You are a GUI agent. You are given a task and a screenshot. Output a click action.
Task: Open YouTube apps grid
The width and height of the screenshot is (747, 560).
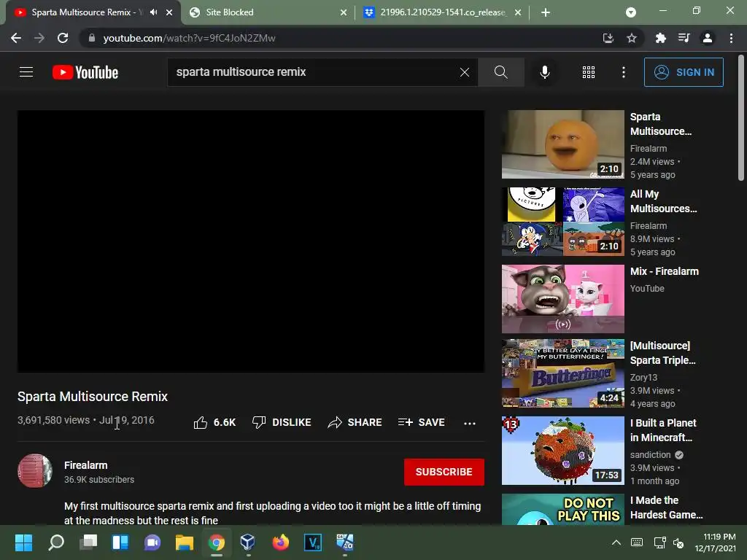click(x=589, y=72)
